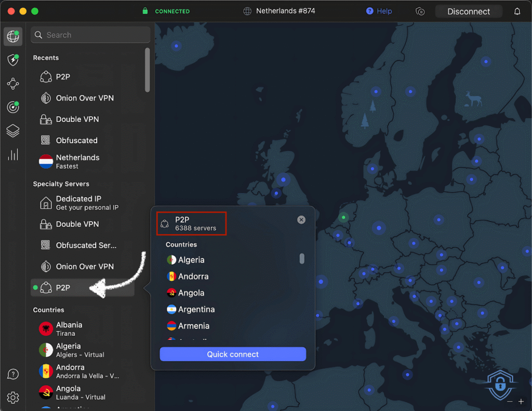The height and width of the screenshot is (411, 532).
Task: Click the lock shield badge on map
Action: click(500, 385)
